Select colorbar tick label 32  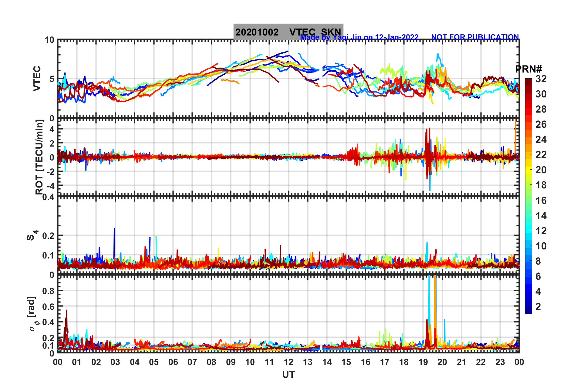coord(541,79)
